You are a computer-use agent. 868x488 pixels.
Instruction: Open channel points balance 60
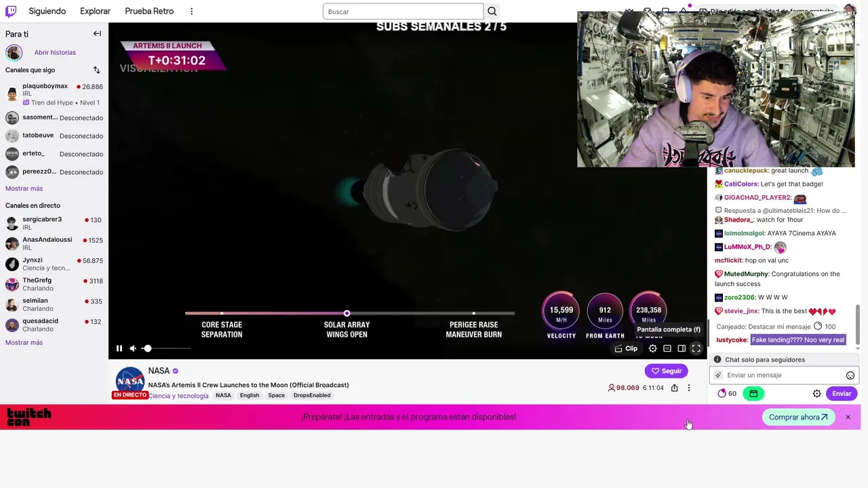[727, 393]
